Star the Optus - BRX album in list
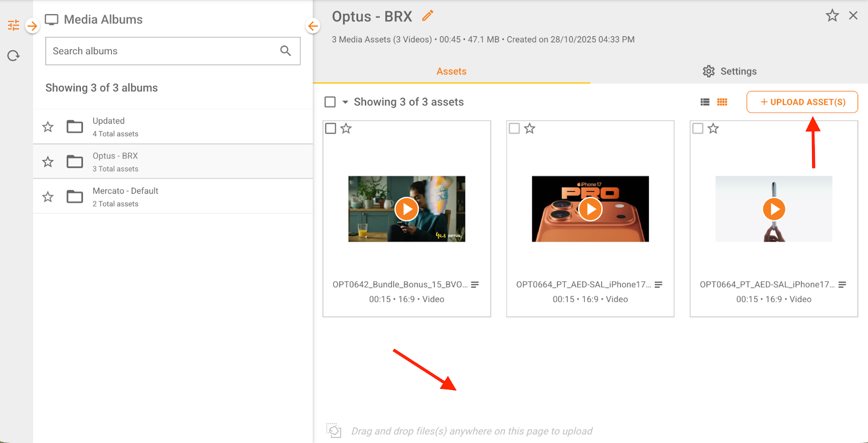Screen dimensions: 868x443 (48, 162)
